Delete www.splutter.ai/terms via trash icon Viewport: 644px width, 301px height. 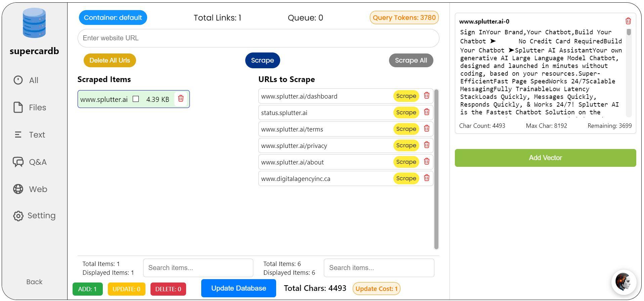427,128
